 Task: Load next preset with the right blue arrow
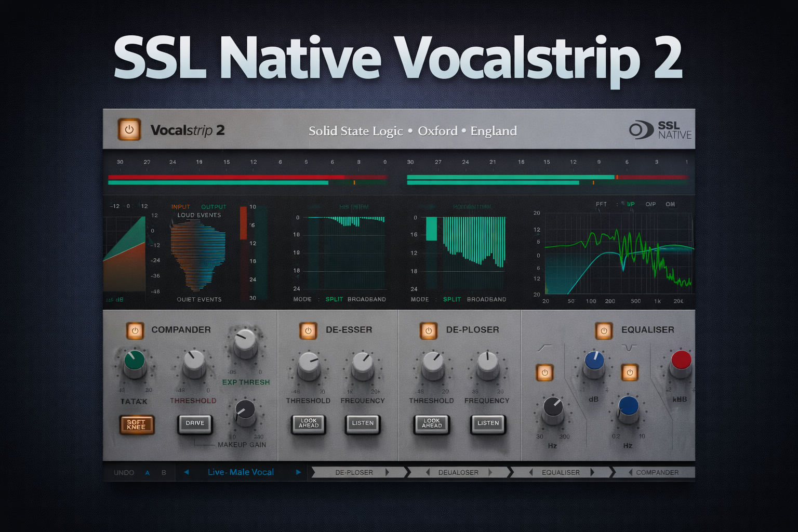coord(298,472)
